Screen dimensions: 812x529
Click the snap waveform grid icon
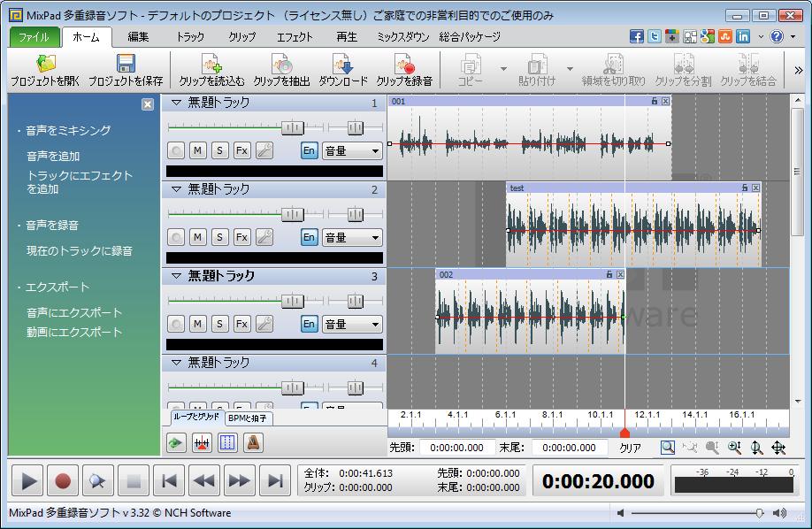click(x=202, y=443)
